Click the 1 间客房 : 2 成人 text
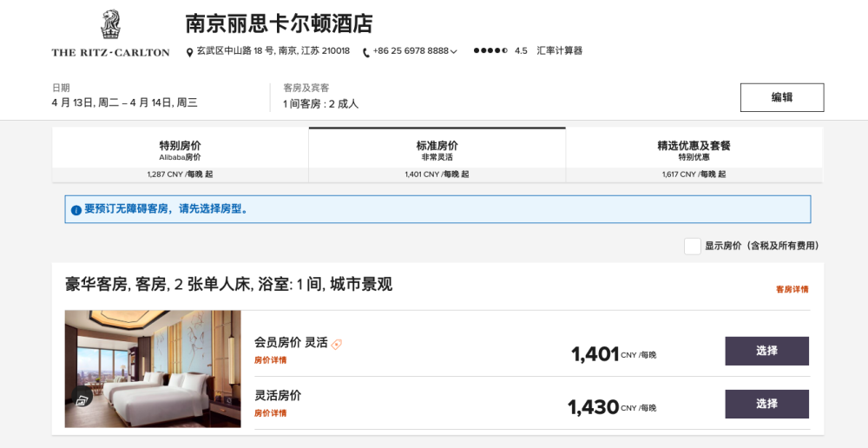The height and width of the screenshot is (448, 868). coord(320,103)
